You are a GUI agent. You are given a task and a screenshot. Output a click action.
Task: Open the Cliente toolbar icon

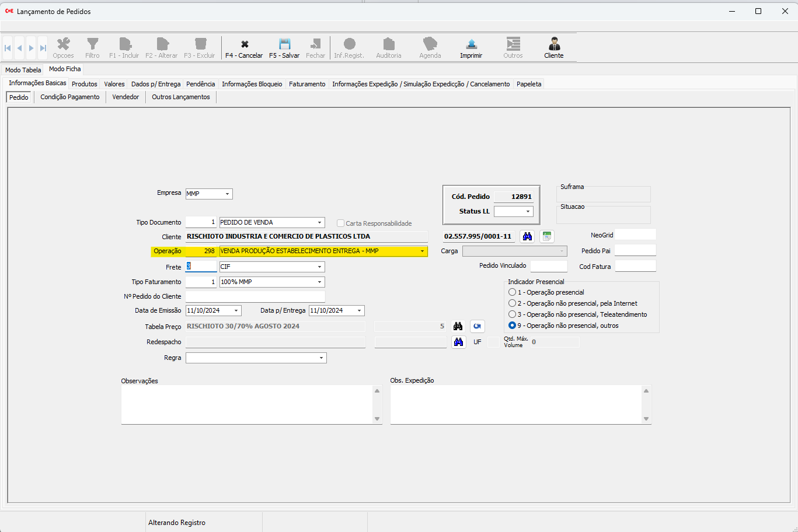click(x=554, y=45)
